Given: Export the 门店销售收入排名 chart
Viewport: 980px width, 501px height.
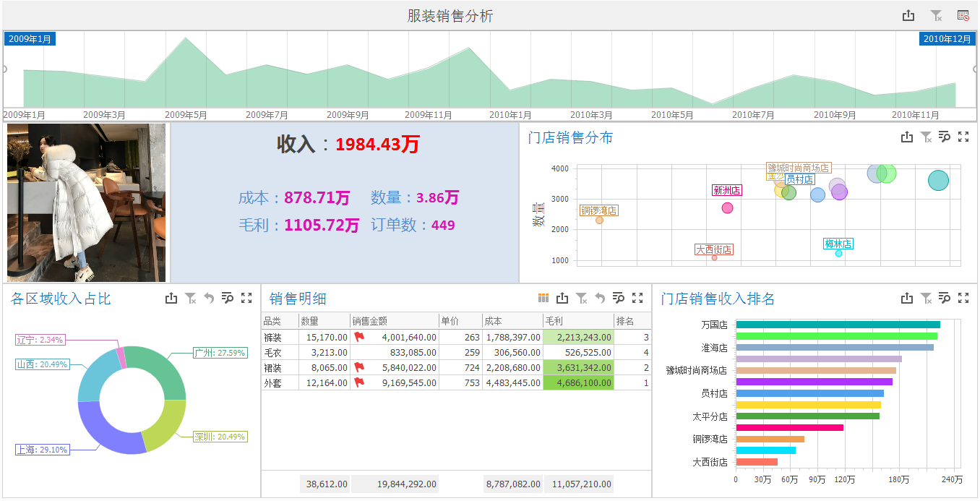Looking at the screenshot, I should (908, 298).
